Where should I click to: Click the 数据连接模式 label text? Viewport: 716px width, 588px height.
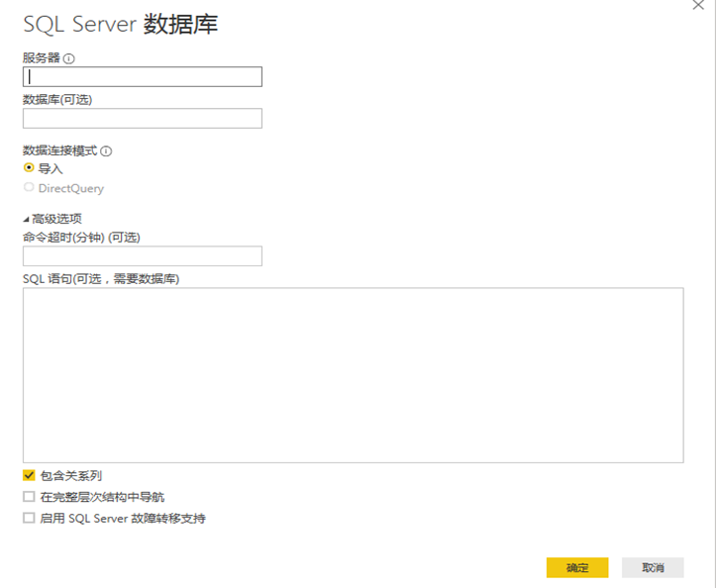click(x=60, y=150)
